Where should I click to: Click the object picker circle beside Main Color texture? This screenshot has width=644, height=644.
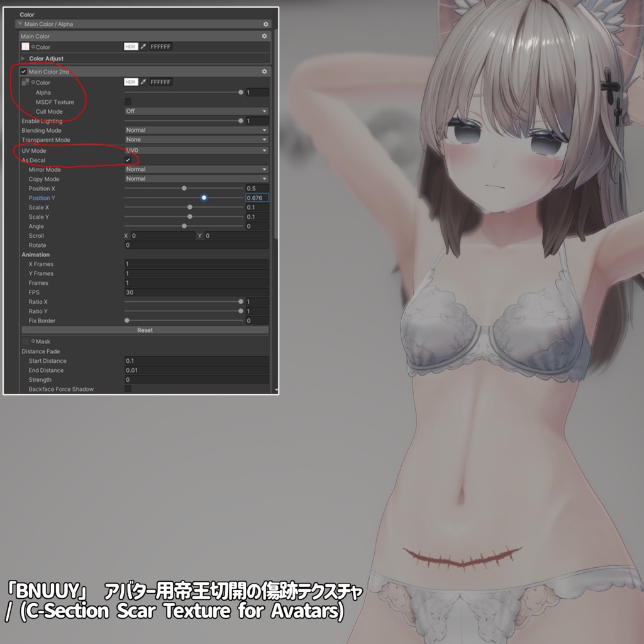click(33, 47)
